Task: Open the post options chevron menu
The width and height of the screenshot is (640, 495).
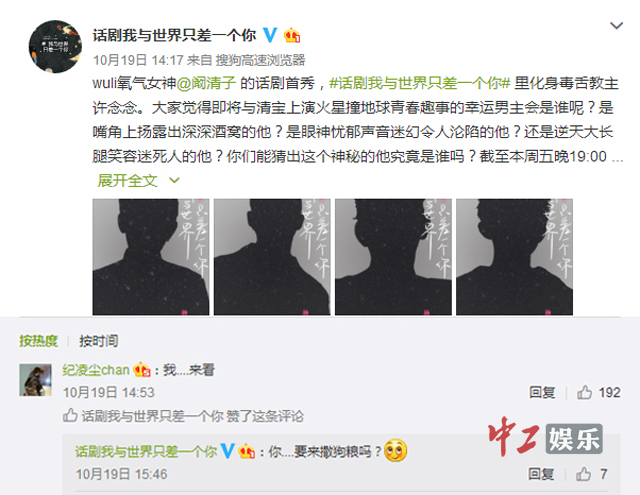Action: pyautogui.click(x=616, y=26)
